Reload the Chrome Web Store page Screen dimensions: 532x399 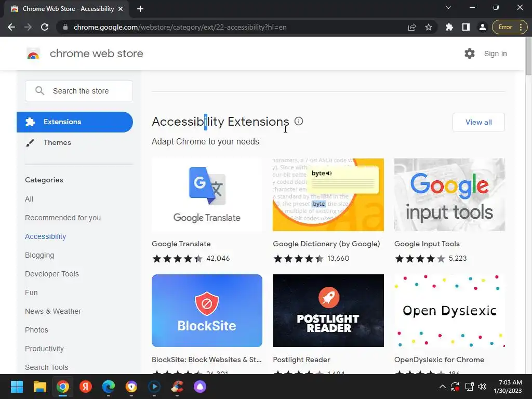pos(45,27)
